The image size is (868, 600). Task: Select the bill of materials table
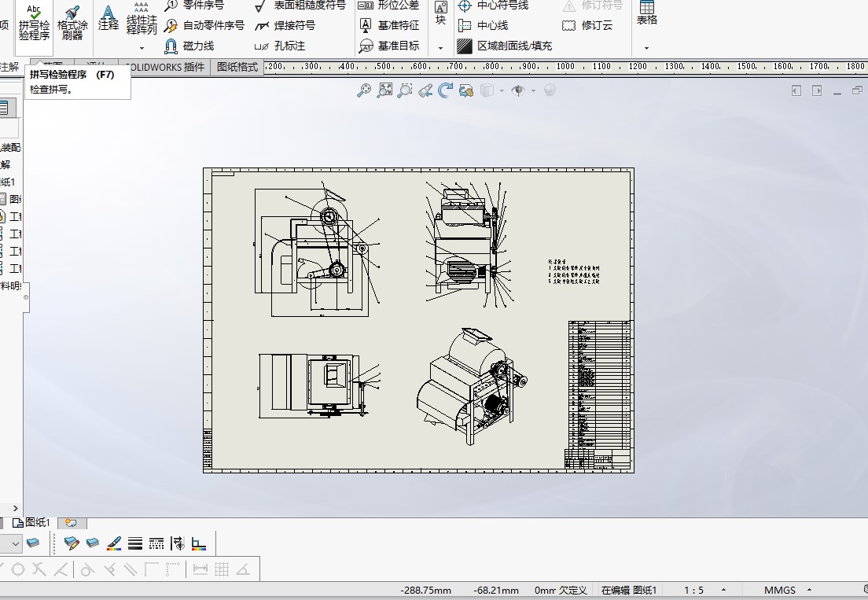pos(600,385)
